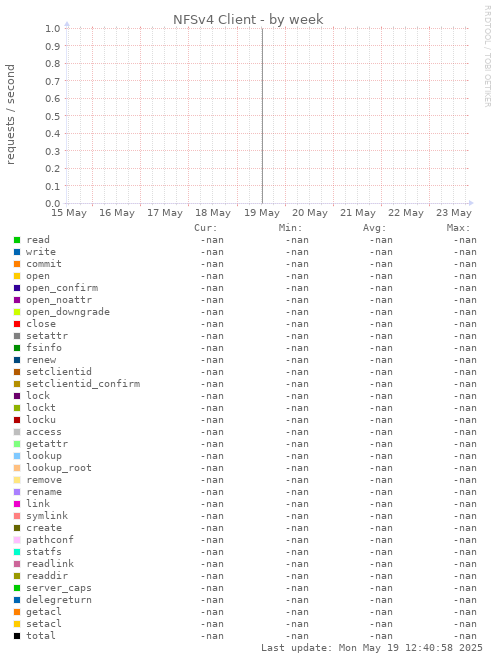Click the black total legend swatch
The image size is (497, 660).
click(x=17, y=636)
